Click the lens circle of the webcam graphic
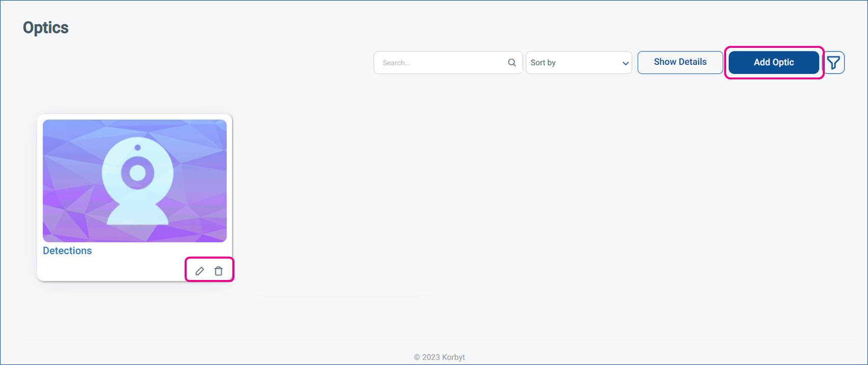The width and height of the screenshot is (868, 365). pos(137,173)
